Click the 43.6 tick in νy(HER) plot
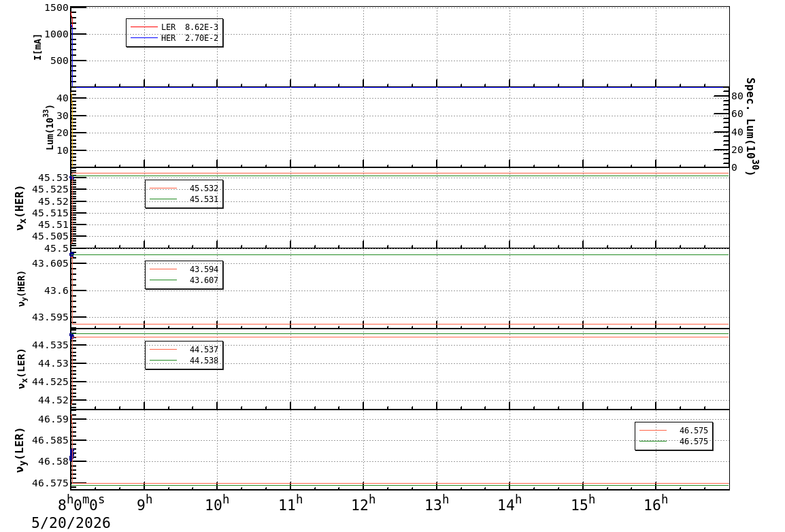The height and width of the screenshot is (532, 785). [56, 290]
